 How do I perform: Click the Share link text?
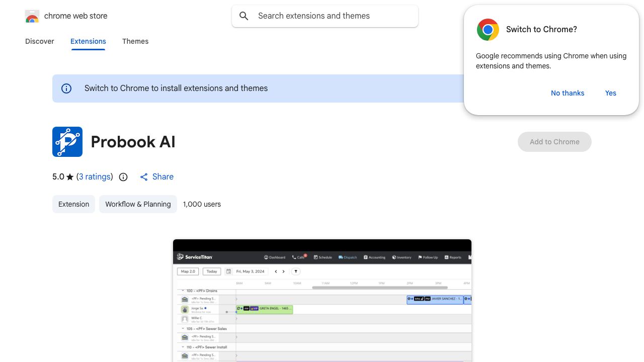pyautogui.click(x=163, y=177)
